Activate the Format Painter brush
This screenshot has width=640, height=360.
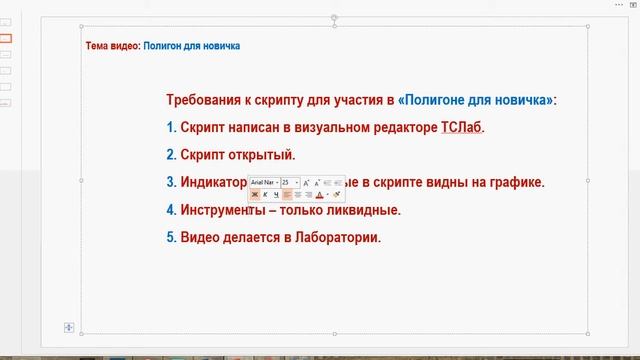tap(337, 195)
